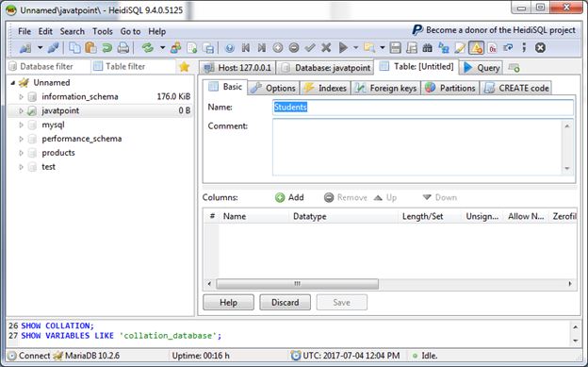Click the Save floppy disk icon

coord(395,48)
